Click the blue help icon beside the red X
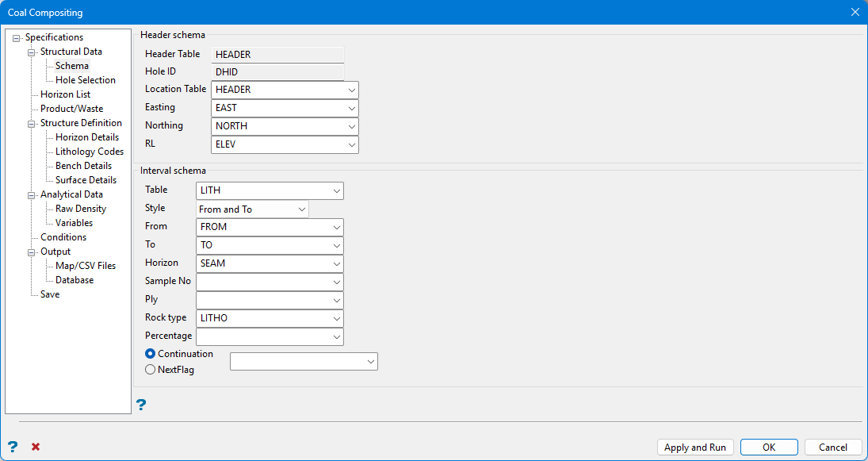The height and width of the screenshot is (461, 868). pyautogui.click(x=13, y=447)
